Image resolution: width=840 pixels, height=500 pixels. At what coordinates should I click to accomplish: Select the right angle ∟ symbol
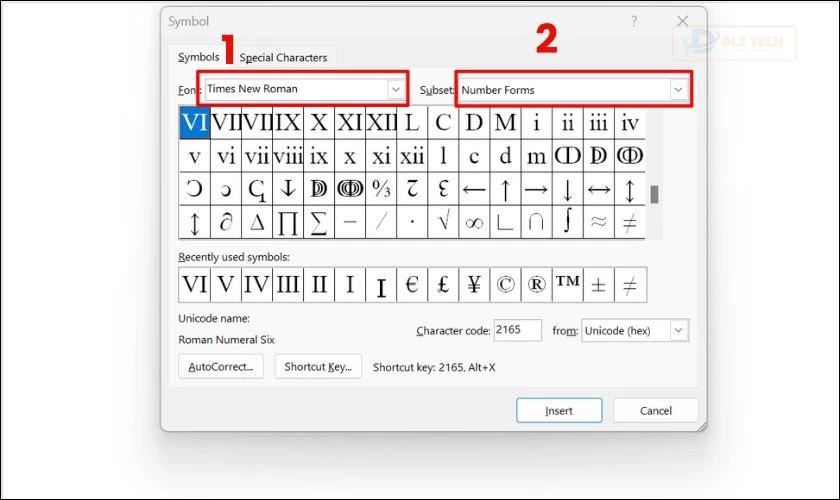point(505,222)
